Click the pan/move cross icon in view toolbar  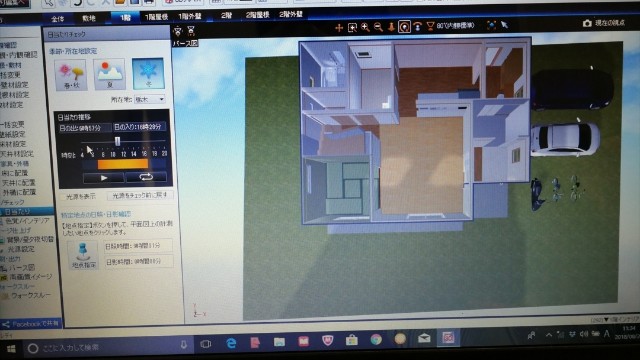click(x=339, y=28)
